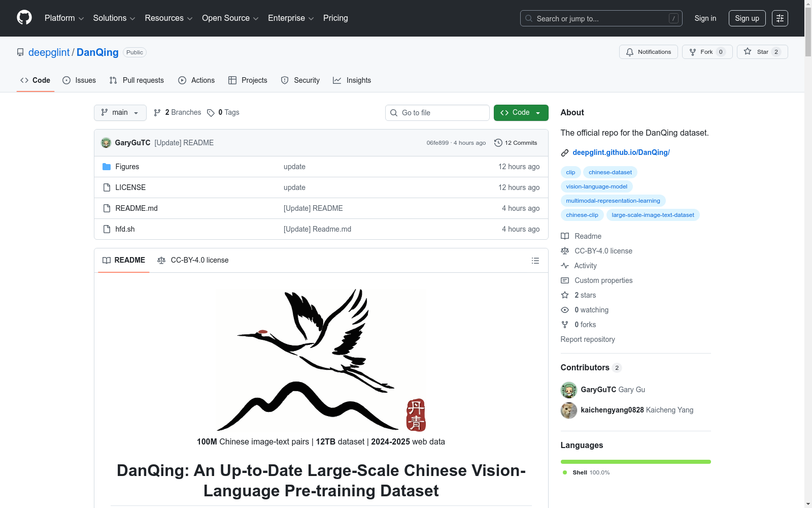This screenshot has height=508, width=812.
Task: Click the book icon beside Readme
Action: (565, 236)
